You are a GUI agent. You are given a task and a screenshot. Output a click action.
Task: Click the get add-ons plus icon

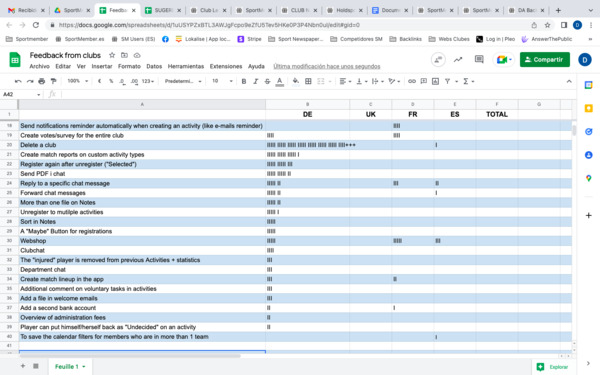click(x=589, y=215)
